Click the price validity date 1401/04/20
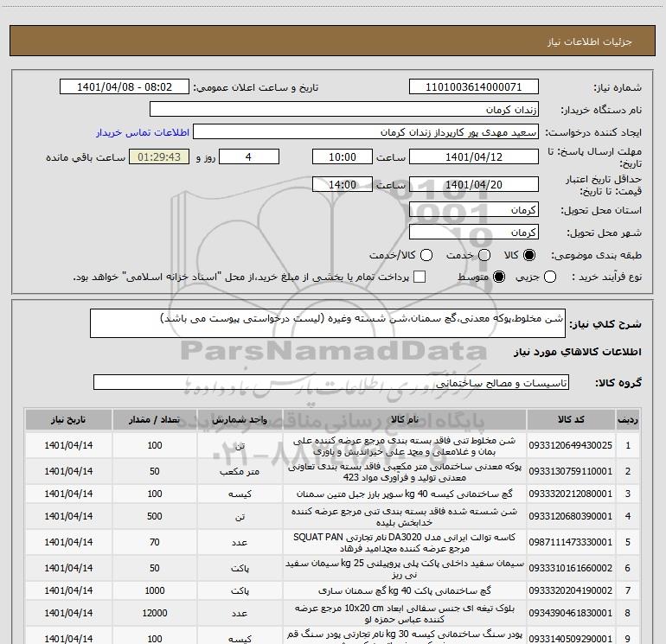Screen dimensions: 666x644 [x=474, y=184]
